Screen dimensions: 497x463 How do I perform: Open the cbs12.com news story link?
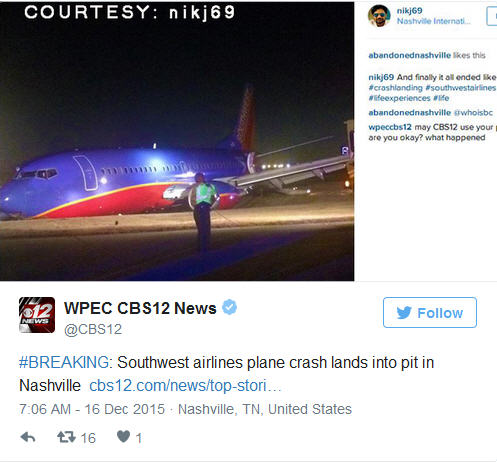(185, 386)
